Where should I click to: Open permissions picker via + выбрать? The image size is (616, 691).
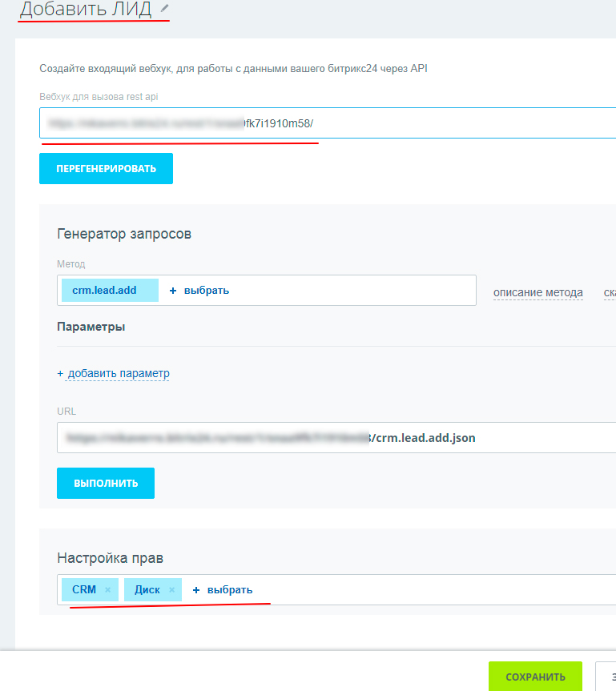click(x=223, y=590)
